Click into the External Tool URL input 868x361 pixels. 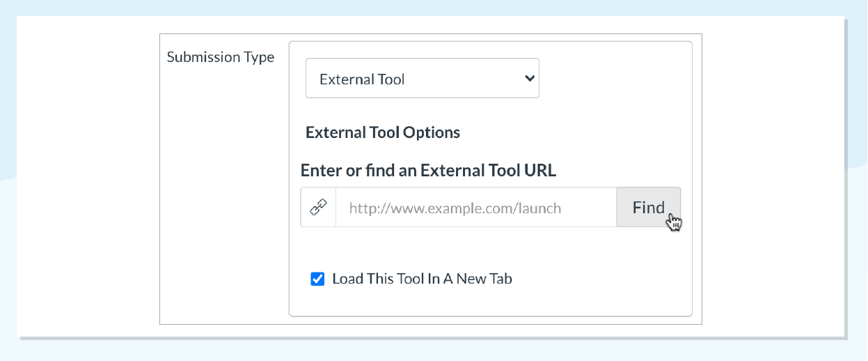476,207
